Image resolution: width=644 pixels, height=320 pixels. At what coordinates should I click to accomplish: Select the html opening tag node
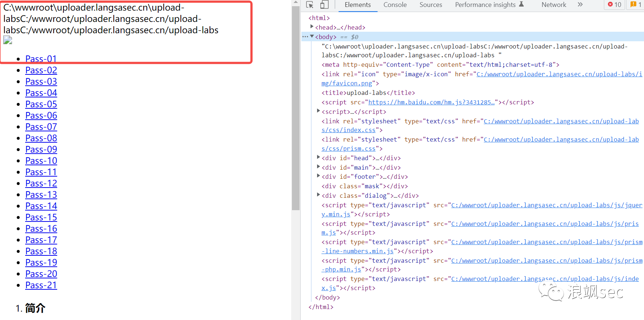point(319,18)
